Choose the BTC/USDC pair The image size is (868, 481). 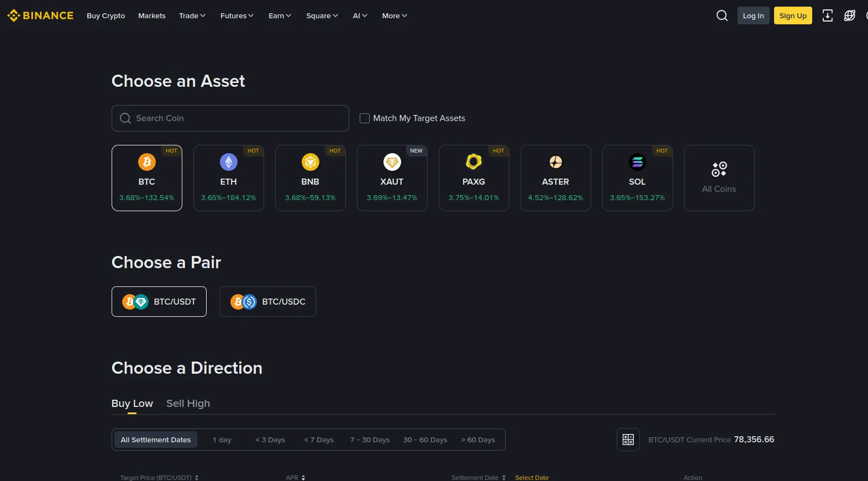coord(268,302)
